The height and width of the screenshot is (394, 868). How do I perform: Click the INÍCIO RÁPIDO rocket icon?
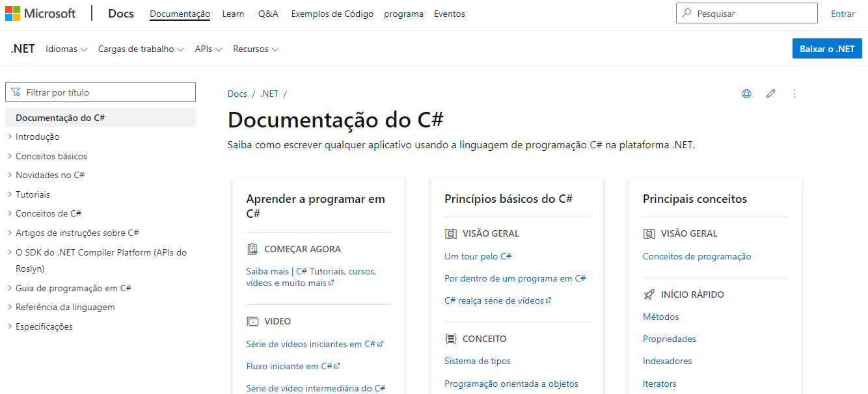pyautogui.click(x=648, y=294)
